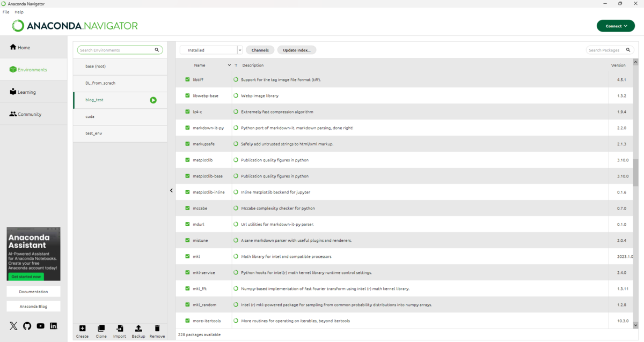Viewport: 644px width, 342px height.
Task: Click the green play button for blog_test
Action: pos(153,100)
